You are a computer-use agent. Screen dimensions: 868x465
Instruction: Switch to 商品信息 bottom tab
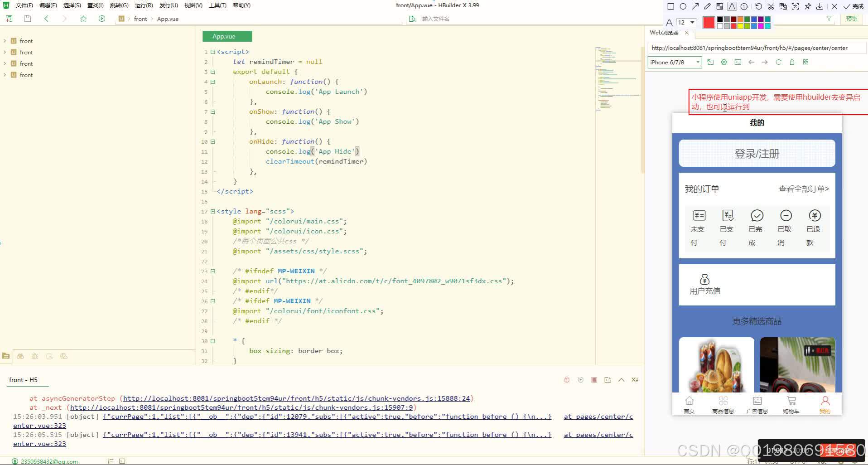tap(723, 405)
